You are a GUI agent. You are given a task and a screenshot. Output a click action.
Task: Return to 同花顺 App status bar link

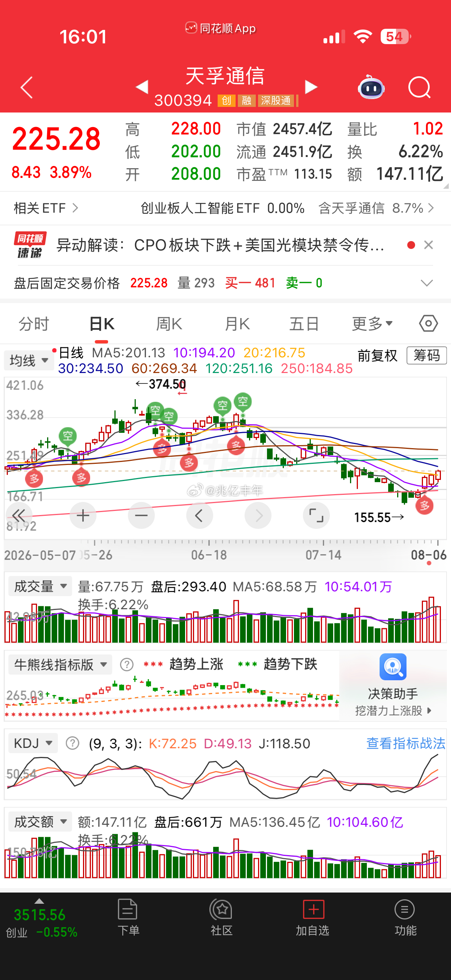(x=221, y=28)
